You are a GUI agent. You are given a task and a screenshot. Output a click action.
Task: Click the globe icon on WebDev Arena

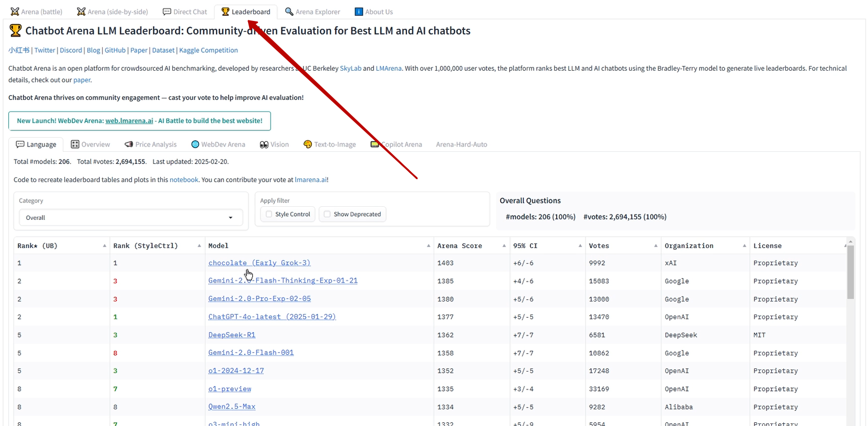click(x=195, y=144)
